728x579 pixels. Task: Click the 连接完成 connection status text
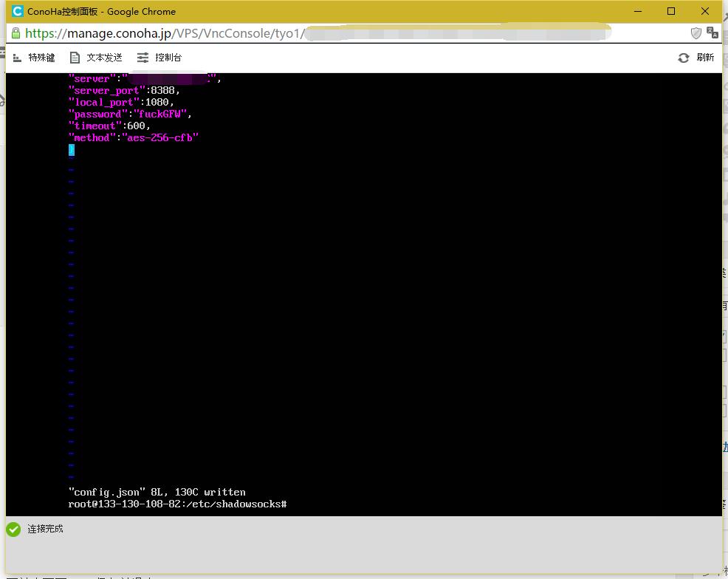pyautogui.click(x=45, y=529)
